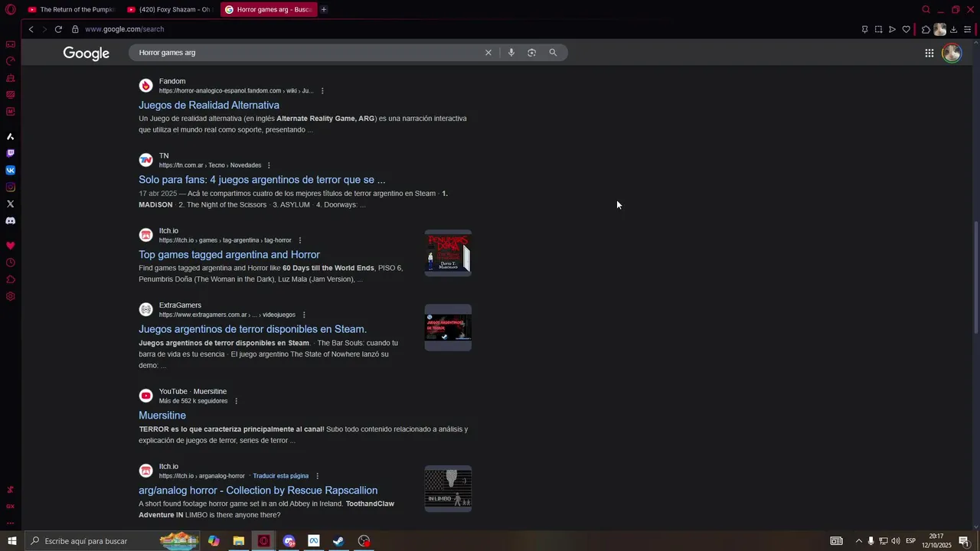
Task: Open X (Twitter) in the sidebar
Action: point(10,204)
